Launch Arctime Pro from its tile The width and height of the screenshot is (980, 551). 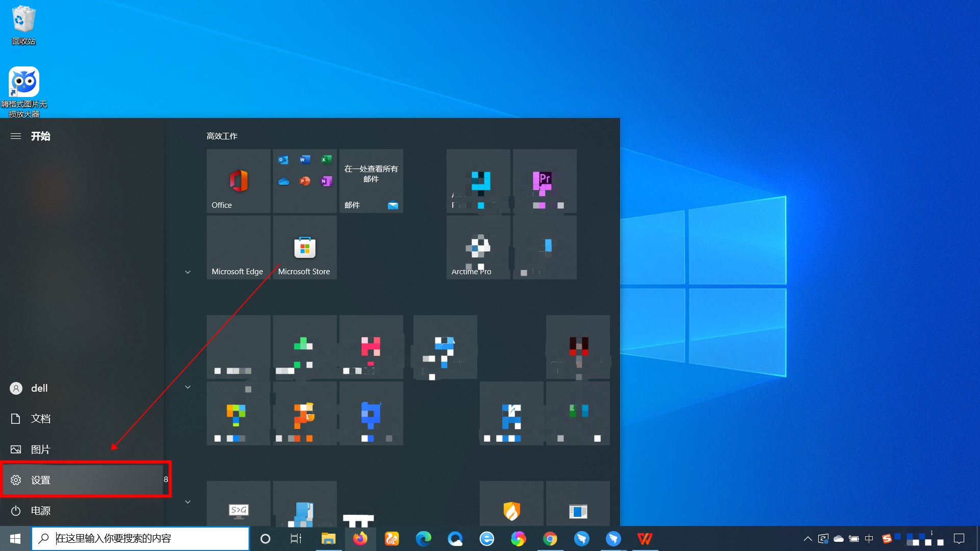coord(478,248)
